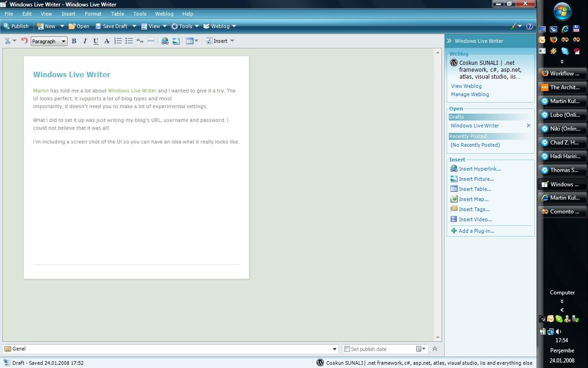Open the publish date calendar dropdown

[420, 349]
